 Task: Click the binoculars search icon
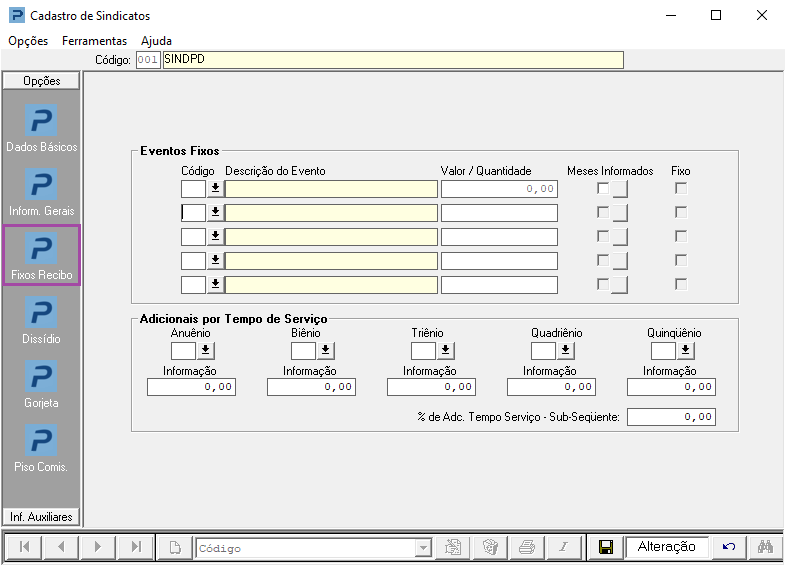point(766,547)
